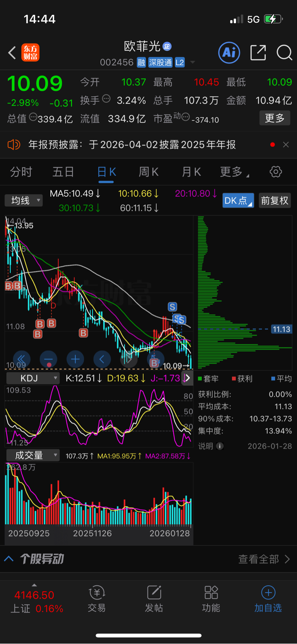Expand stock title dropdown arrow
The image size is (297, 644).
[x=193, y=62]
